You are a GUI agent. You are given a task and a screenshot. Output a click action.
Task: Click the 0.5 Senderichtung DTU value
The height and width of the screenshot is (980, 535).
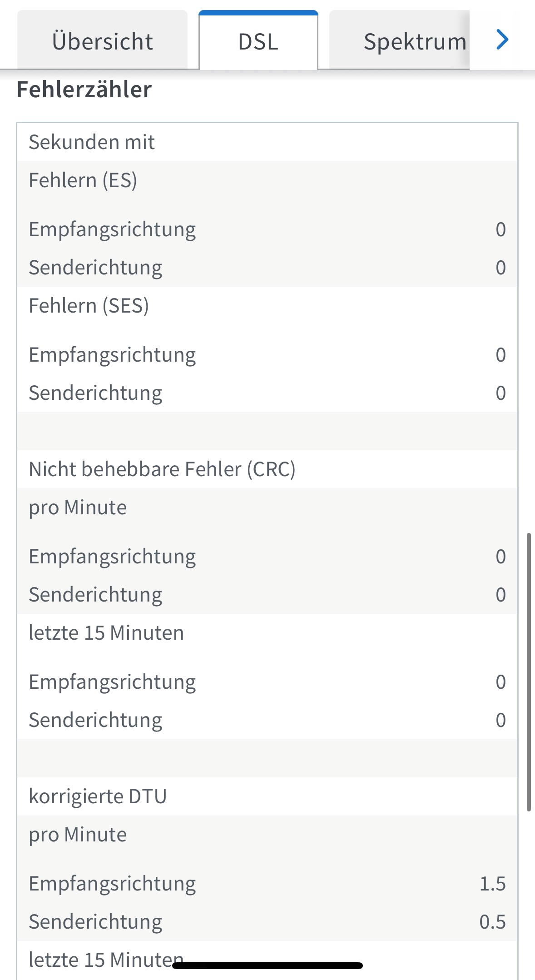[x=493, y=922]
